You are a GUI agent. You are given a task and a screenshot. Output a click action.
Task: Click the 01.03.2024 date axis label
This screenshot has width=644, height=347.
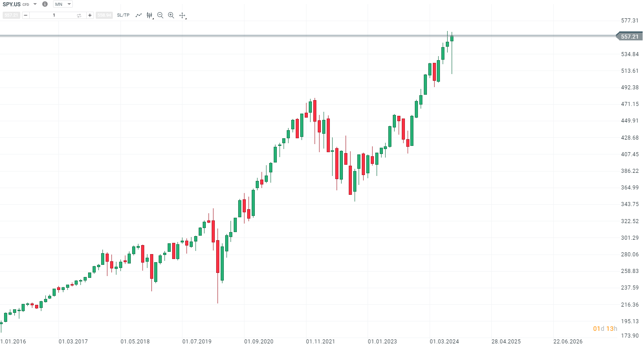tap(444, 342)
